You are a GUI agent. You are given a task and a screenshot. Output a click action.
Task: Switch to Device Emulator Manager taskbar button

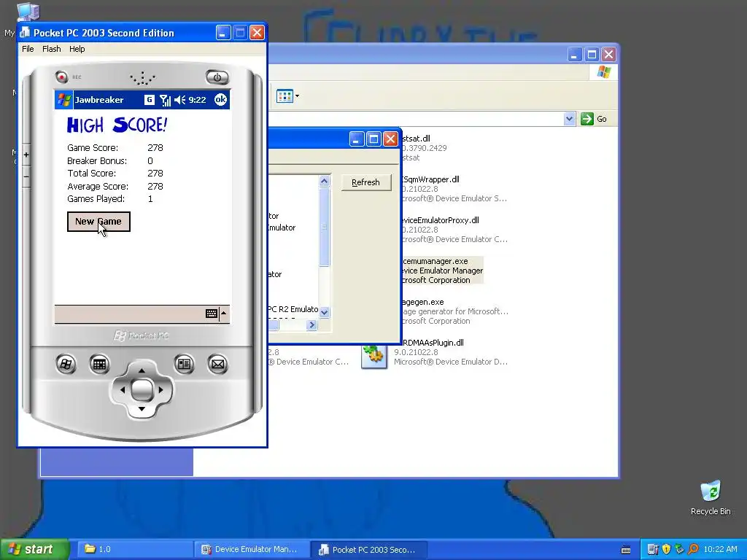pos(252,550)
